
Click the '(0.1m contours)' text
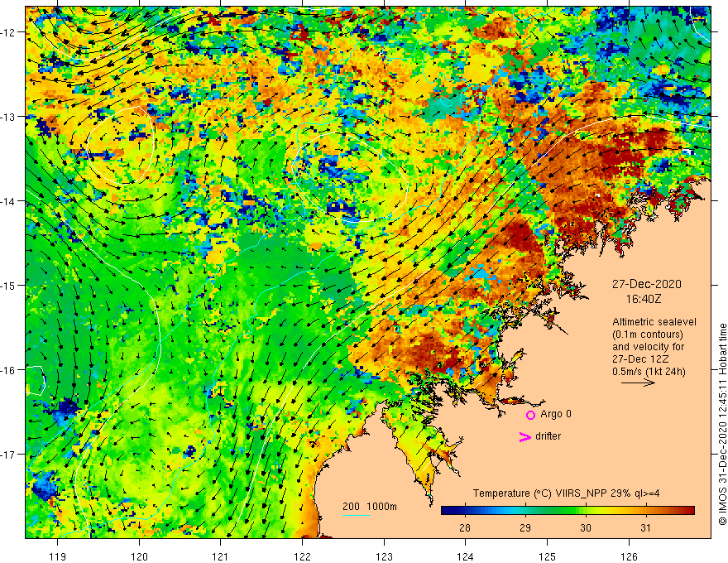click(647, 334)
